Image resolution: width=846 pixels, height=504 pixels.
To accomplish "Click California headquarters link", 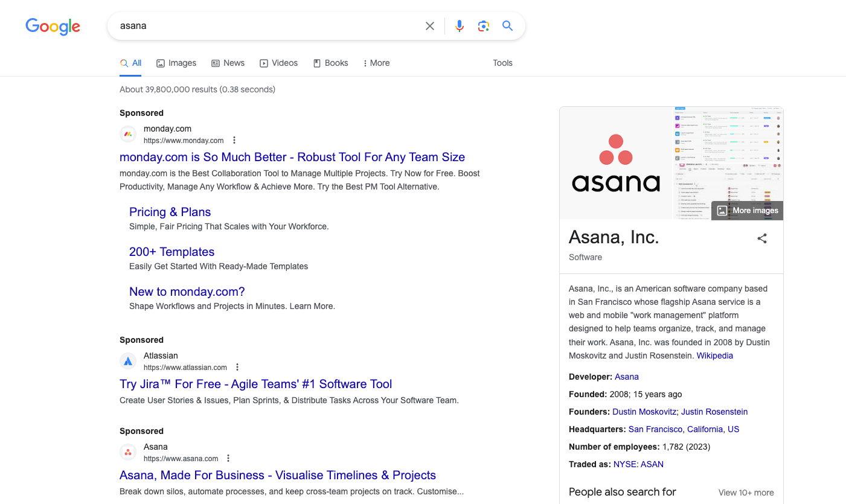I will 705,429.
